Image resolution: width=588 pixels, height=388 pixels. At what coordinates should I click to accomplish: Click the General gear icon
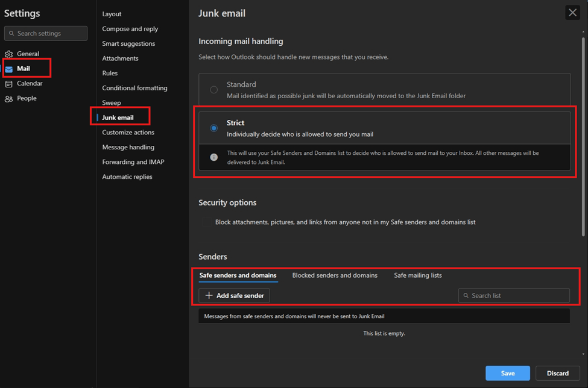click(x=8, y=54)
